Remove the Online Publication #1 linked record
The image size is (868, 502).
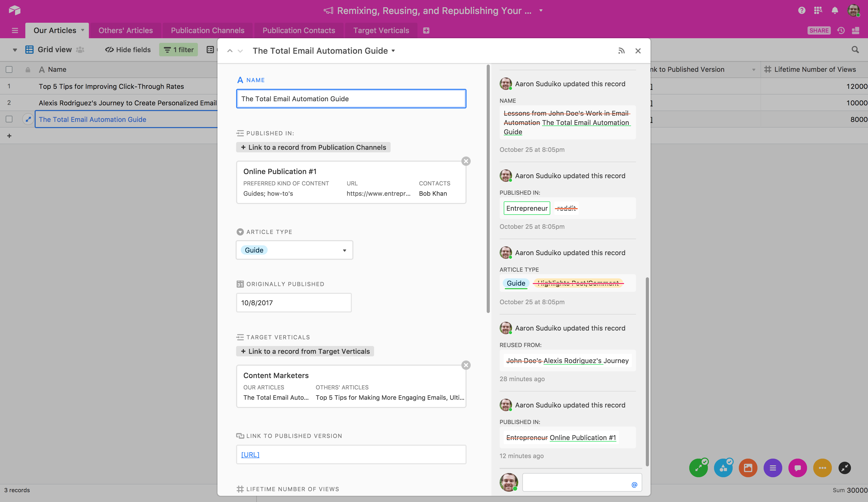[466, 161]
